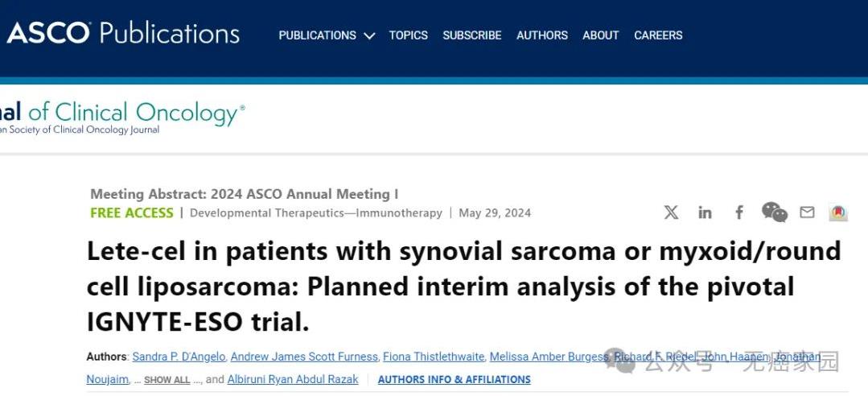This screenshot has width=868, height=396.
Task: Click the ASCO Publications logo
Action: (x=123, y=34)
